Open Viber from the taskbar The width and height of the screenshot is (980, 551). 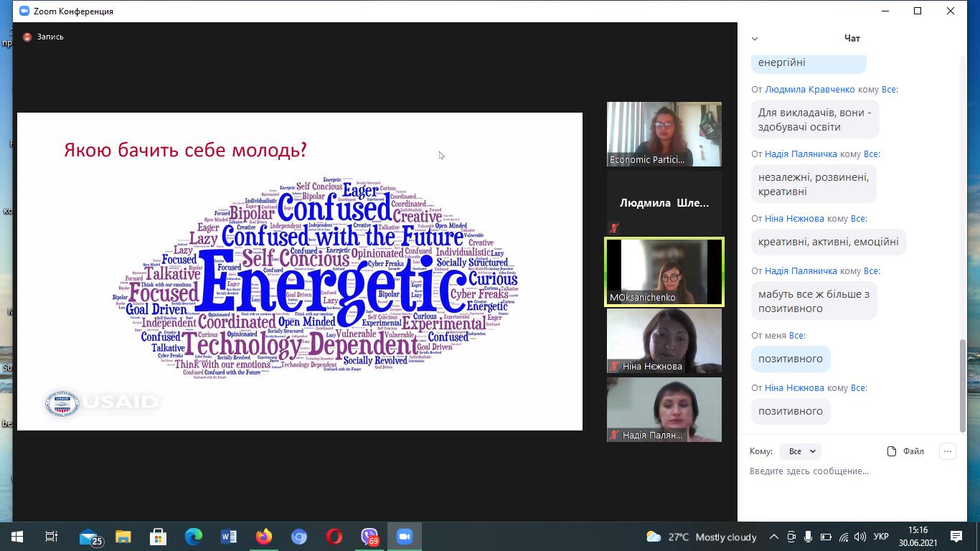369,537
